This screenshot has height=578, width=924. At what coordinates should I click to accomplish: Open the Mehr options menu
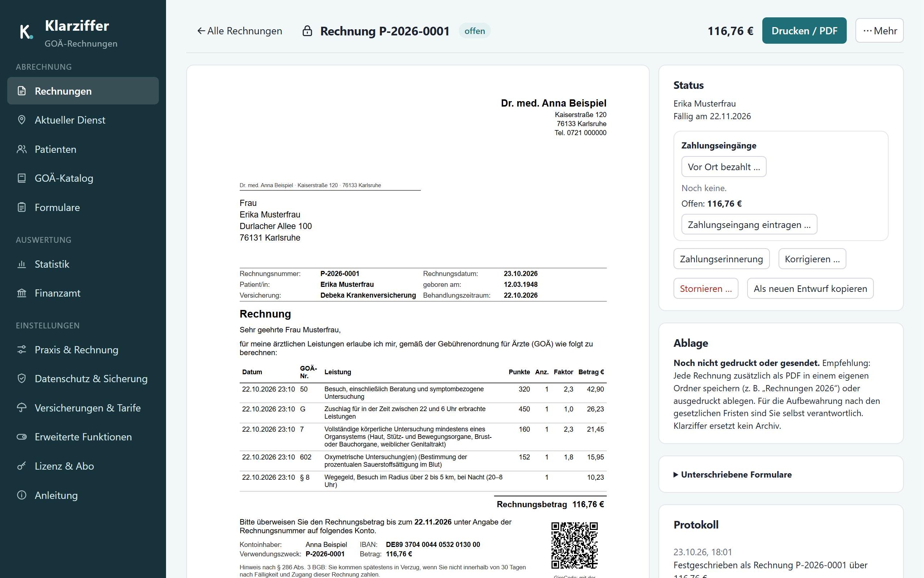tap(879, 31)
